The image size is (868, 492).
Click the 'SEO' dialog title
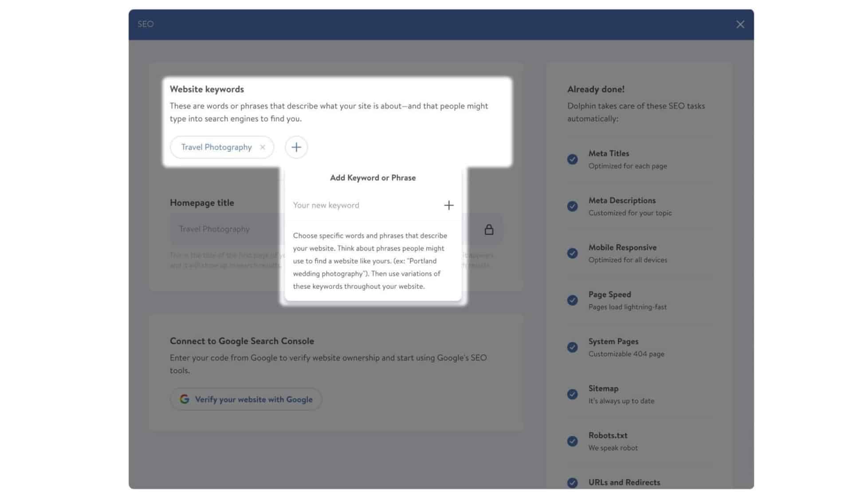[x=145, y=24]
